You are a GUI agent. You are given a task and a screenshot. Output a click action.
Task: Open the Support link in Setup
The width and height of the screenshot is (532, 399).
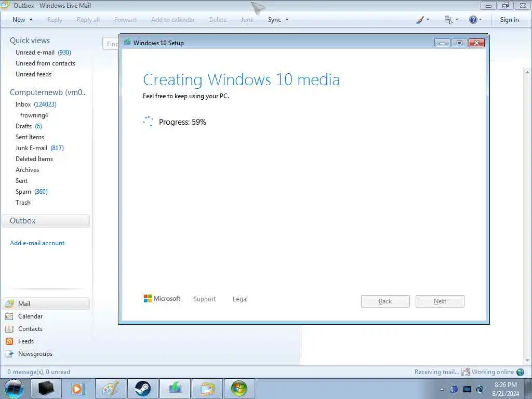[205, 299]
